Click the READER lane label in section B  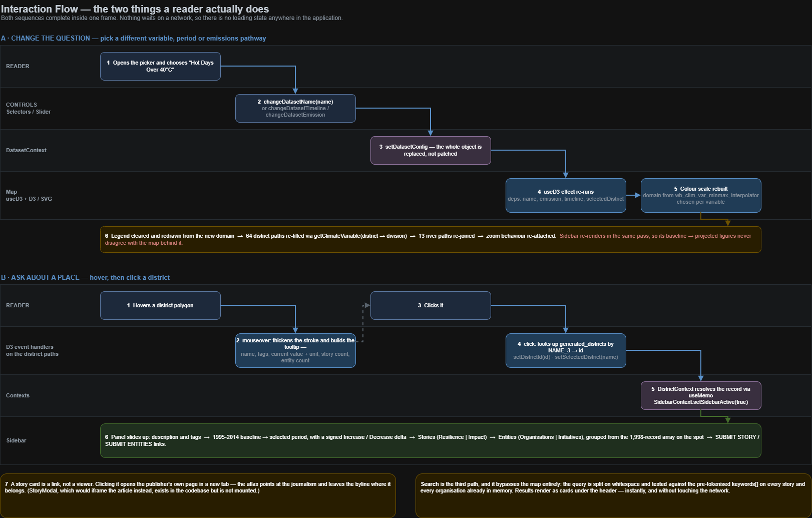(x=18, y=305)
